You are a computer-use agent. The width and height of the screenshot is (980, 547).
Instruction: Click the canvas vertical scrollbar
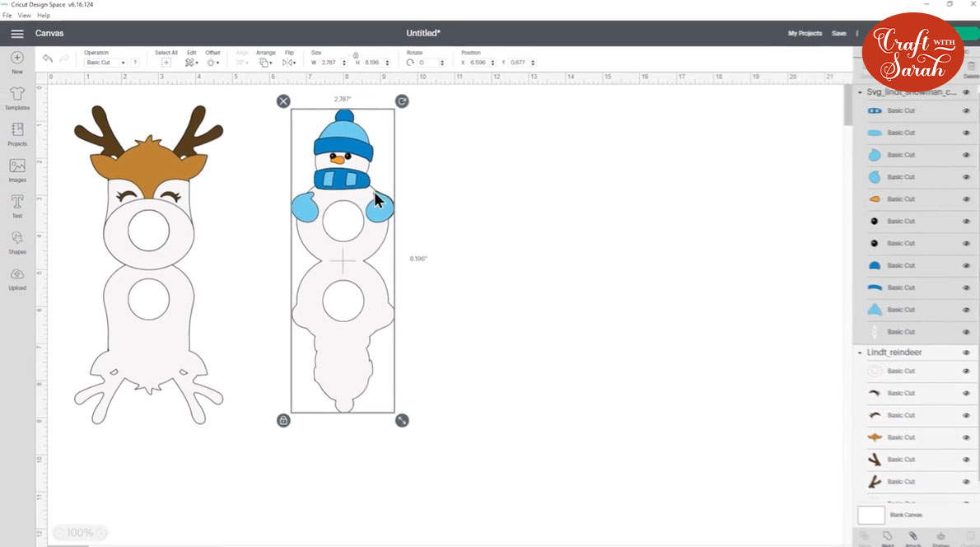pyautogui.click(x=848, y=104)
